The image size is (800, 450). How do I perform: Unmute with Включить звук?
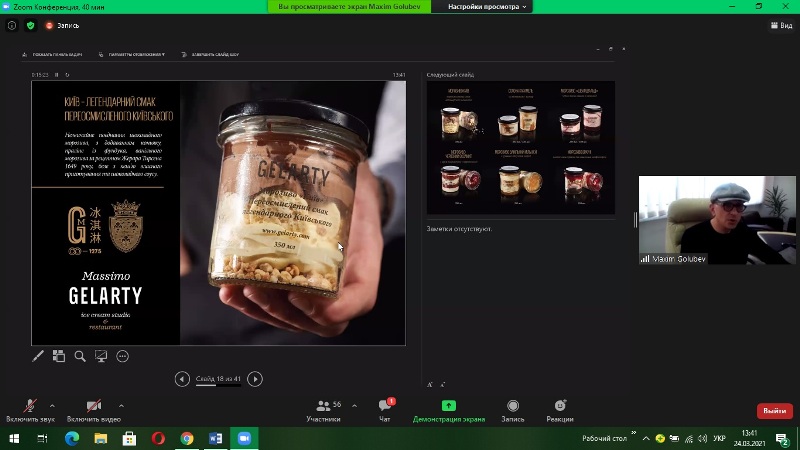click(x=30, y=411)
